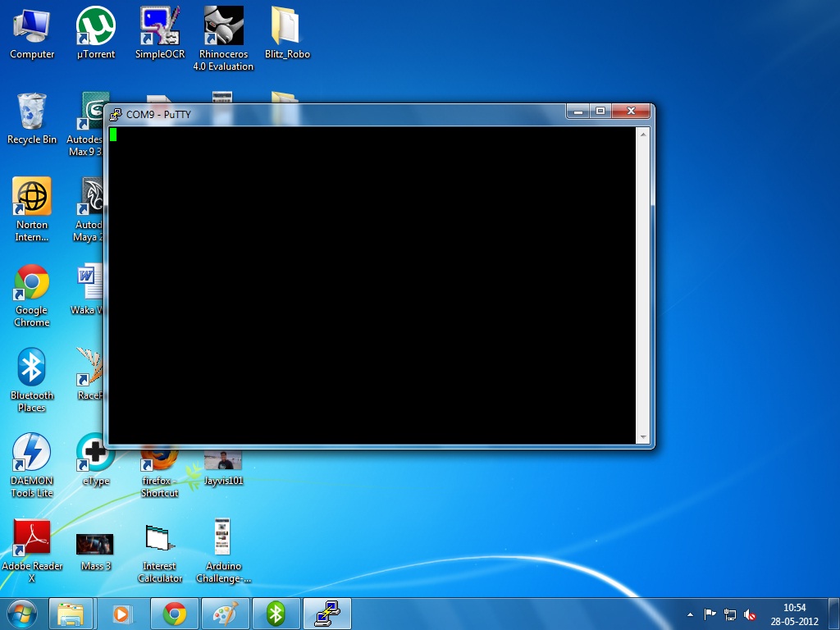Launch Rhinoceros 4.0 Evaluation

[x=222, y=25]
